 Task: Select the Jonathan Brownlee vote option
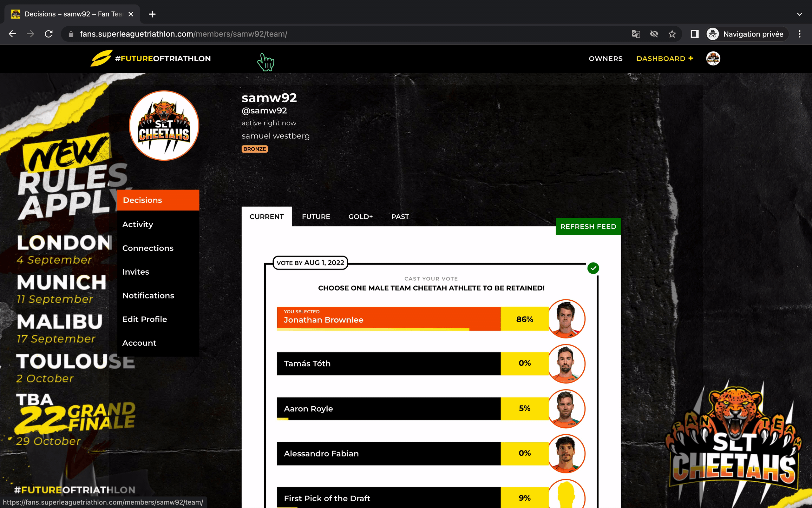pos(389,318)
